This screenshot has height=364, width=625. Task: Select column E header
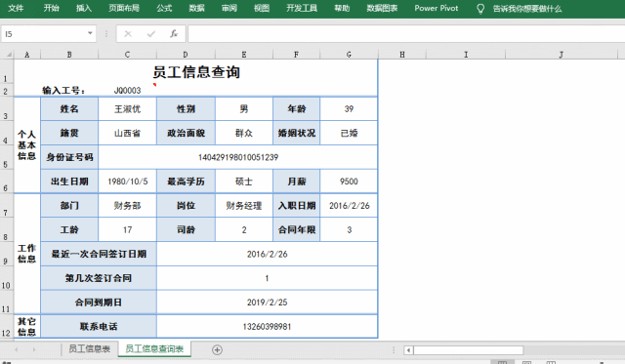(244, 55)
